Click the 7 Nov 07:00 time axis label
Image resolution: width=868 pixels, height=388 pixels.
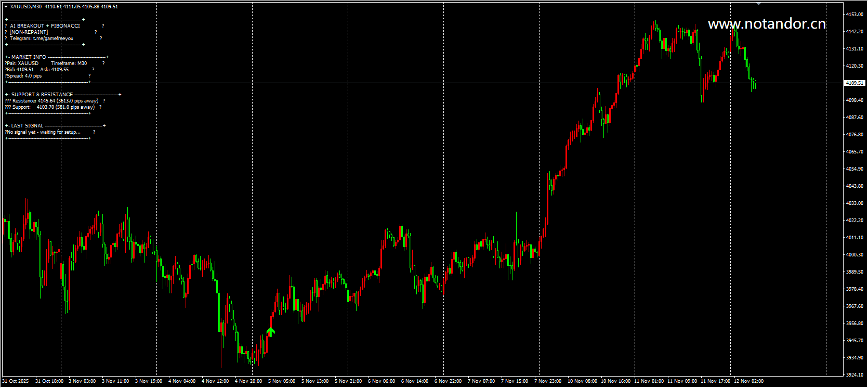[481, 381]
